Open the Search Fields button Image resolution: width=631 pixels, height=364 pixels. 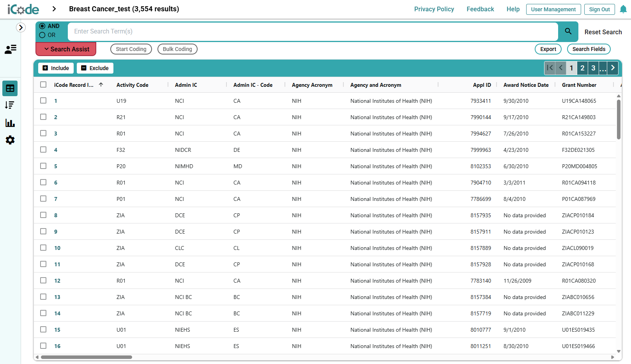[589, 49]
